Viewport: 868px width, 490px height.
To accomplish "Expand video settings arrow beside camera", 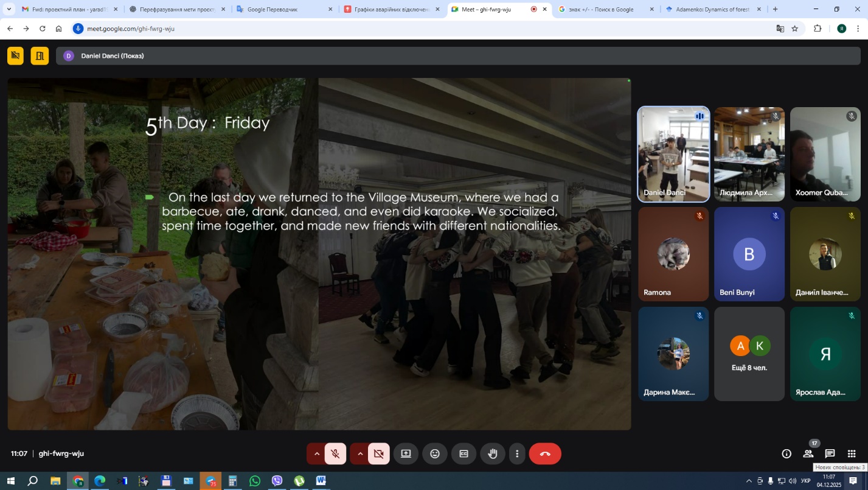I will (x=360, y=453).
